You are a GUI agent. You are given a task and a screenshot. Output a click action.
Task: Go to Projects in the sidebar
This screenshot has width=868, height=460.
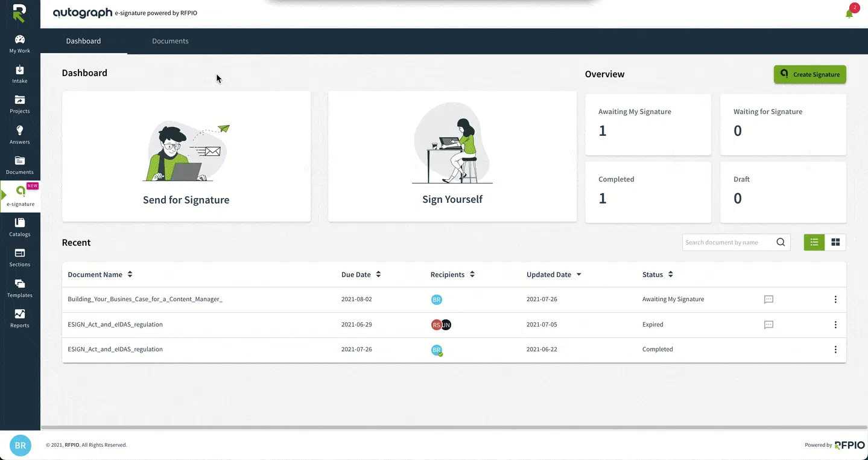20,104
